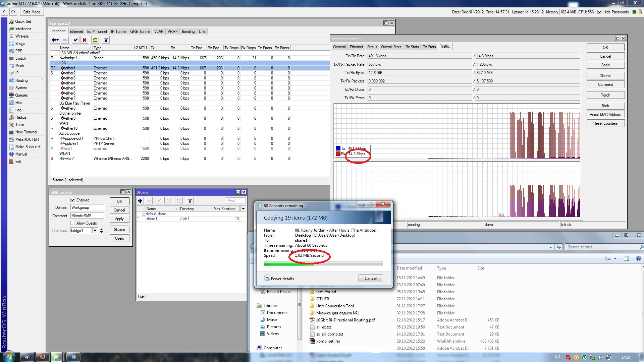644x362 pixels.
Task: Toggle Hide Passwords checkbox
Action: 599,12
